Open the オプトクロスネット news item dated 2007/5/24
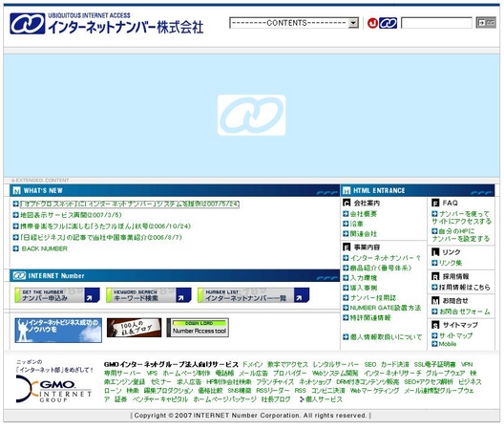This screenshot has height=430, width=504. pyautogui.click(x=130, y=204)
